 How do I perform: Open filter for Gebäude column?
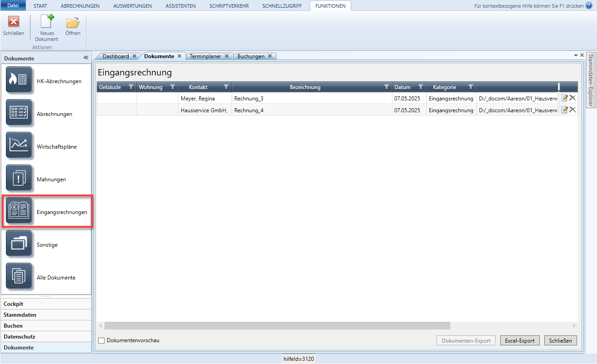pos(130,87)
